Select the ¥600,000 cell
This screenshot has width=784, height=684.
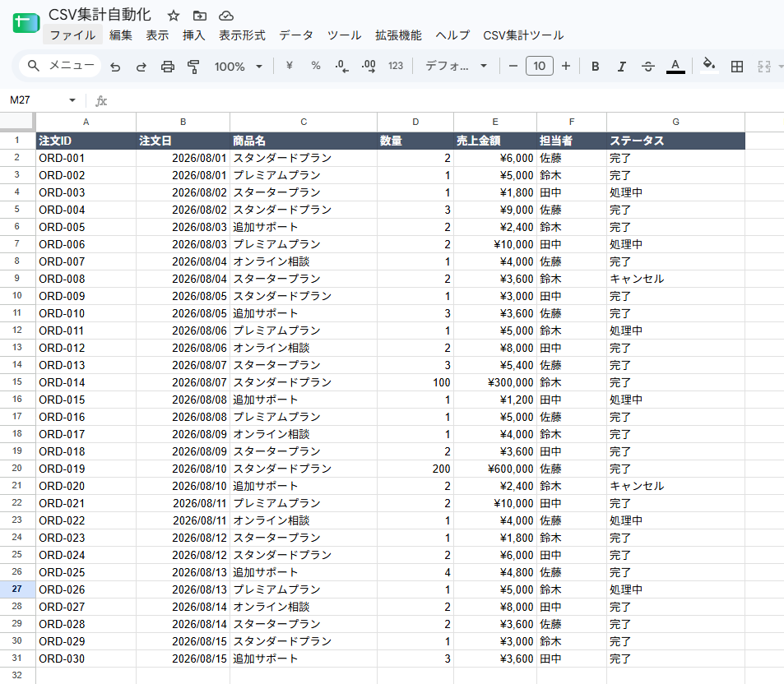click(x=495, y=469)
